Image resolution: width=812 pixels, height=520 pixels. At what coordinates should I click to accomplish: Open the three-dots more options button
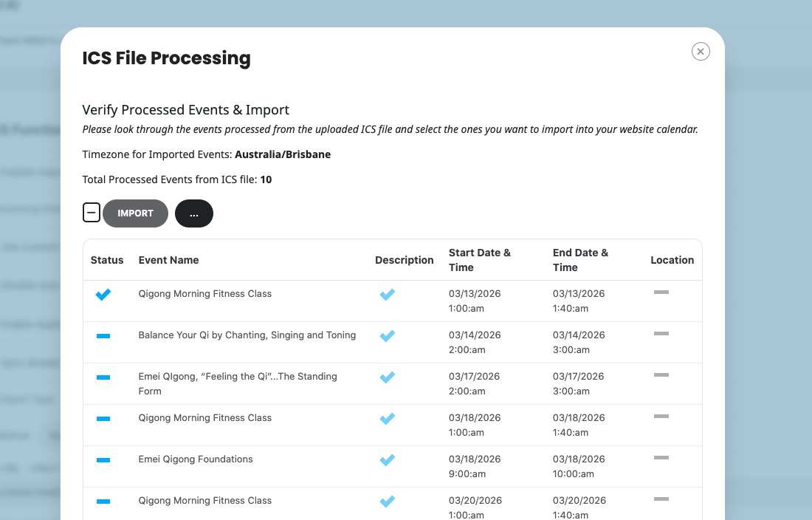194,213
